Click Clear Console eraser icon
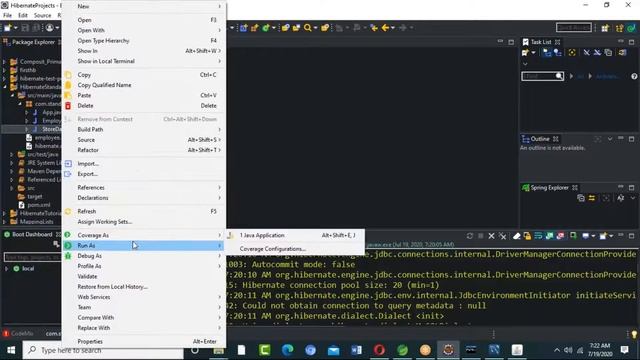Viewport: 640px width, 360px height. click(516, 236)
